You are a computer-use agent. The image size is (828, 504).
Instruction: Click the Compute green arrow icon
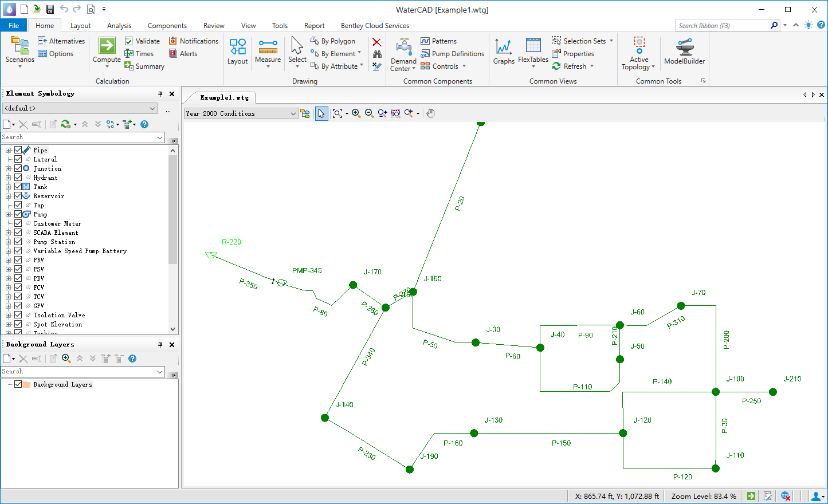coord(107,45)
